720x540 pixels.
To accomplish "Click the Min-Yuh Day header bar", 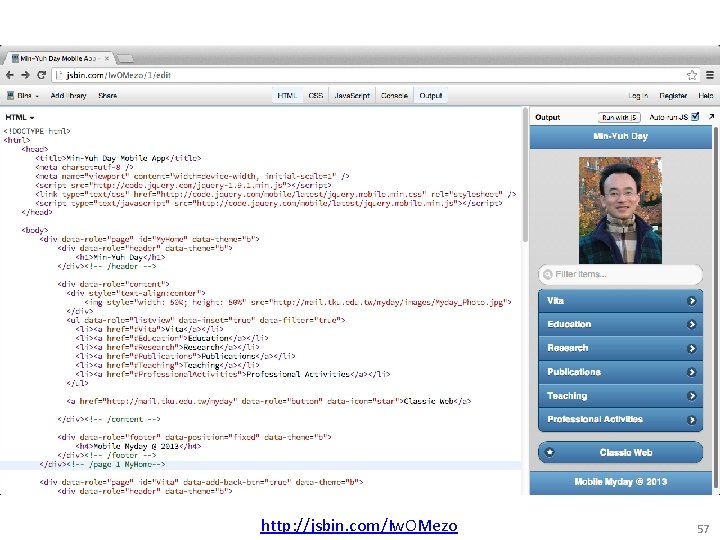I will pyautogui.click(x=620, y=137).
